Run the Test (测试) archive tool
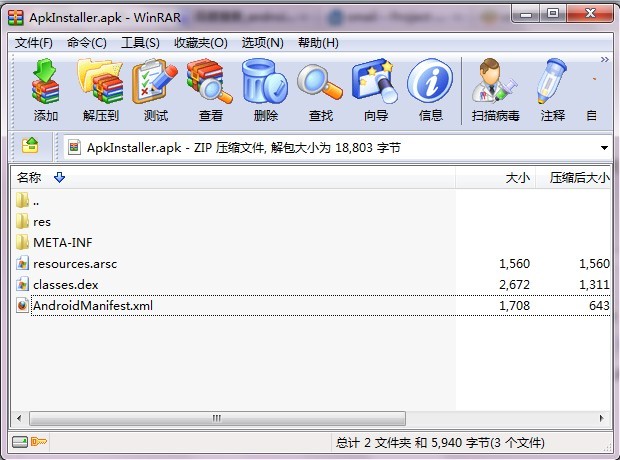 [x=155, y=81]
